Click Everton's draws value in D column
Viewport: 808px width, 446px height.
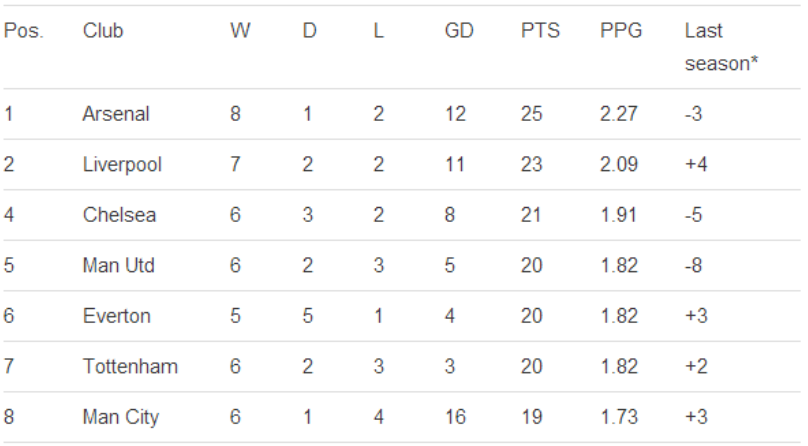click(308, 316)
